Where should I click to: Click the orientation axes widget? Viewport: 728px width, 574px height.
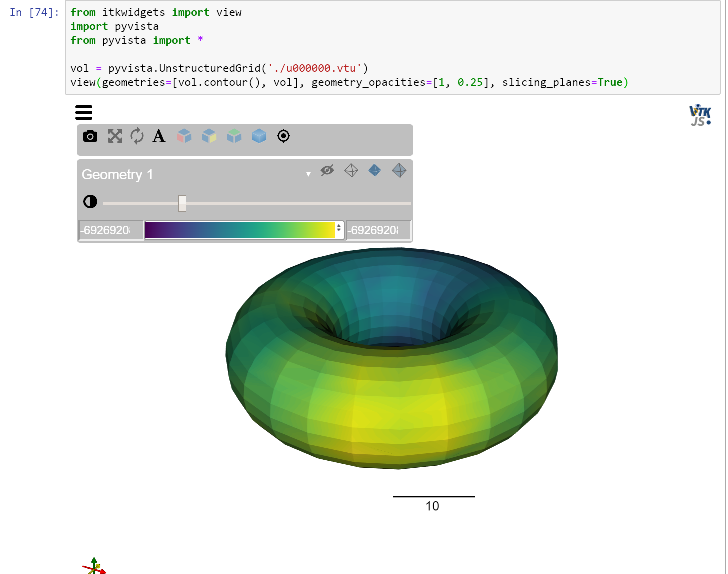pyautogui.click(x=94, y=566)
